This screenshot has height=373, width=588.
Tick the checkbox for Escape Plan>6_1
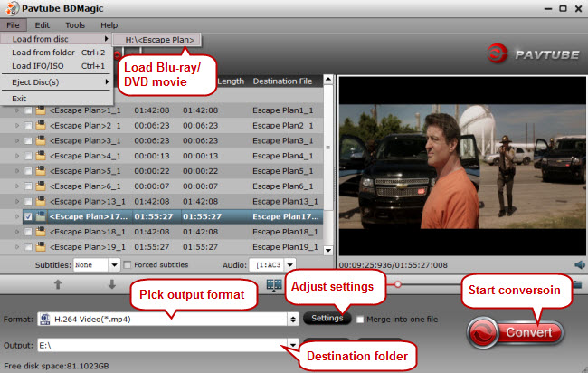pos(28,186)
